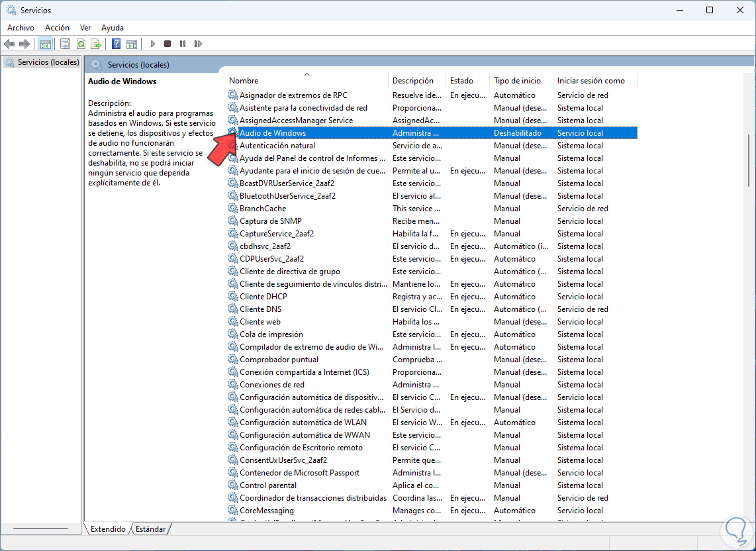Select Cliente de directiva de grupo
Screen dimensions: 756x551
432,271
